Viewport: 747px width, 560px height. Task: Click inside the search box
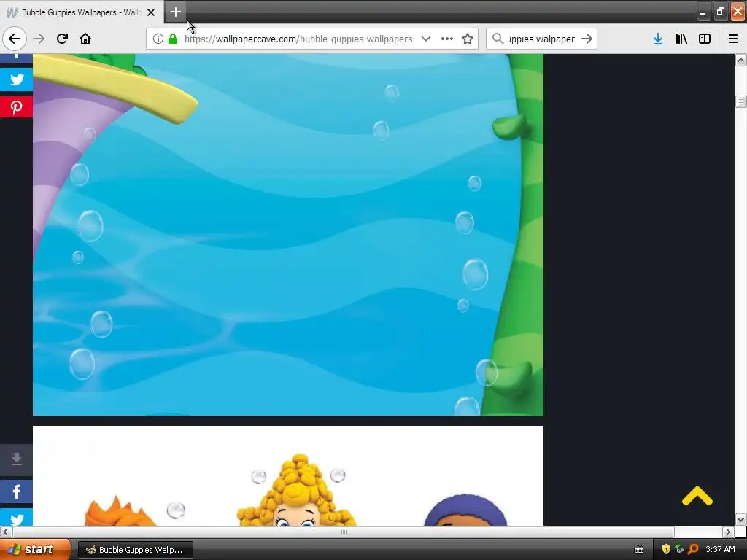[541, 39]
